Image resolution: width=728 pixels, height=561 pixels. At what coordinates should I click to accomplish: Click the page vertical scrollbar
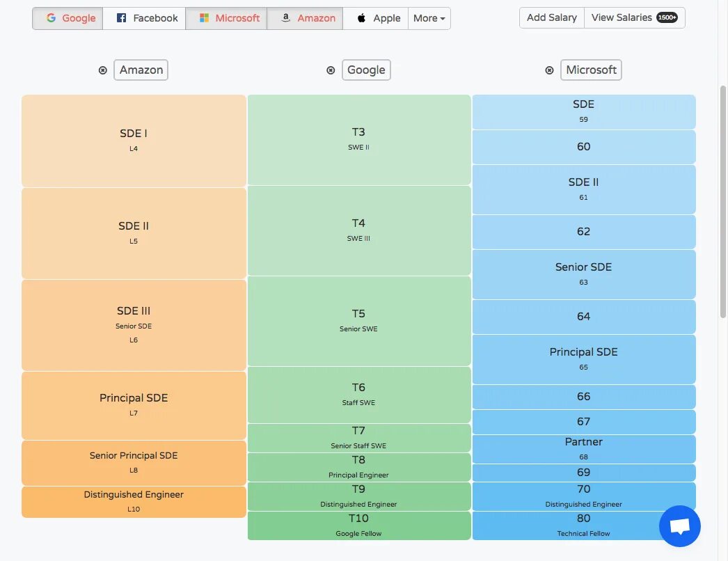(723, 202)
